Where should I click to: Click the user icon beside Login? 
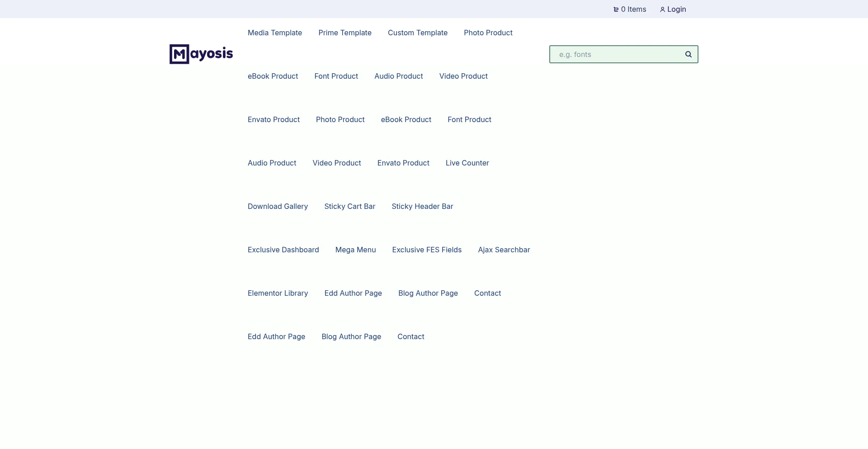click(x=662, y=9)
